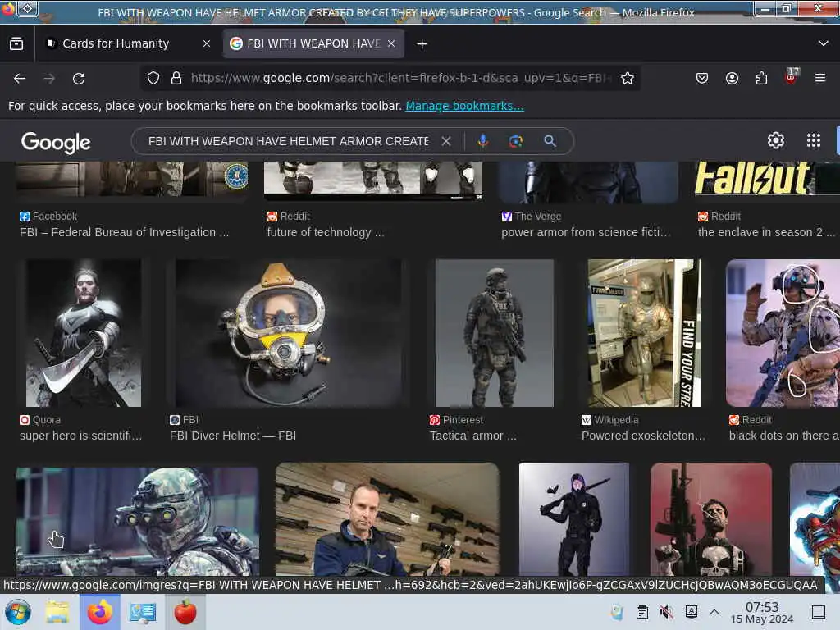This screenshot has height=630, width=840.
Task: Open the Start menu button
Action: coord(18,612)
